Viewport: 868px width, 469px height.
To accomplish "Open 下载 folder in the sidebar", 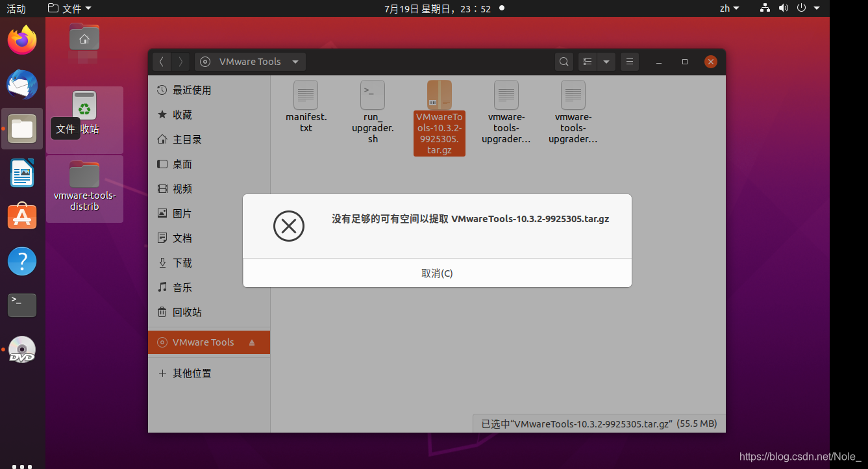I will (x=209, y=263).
